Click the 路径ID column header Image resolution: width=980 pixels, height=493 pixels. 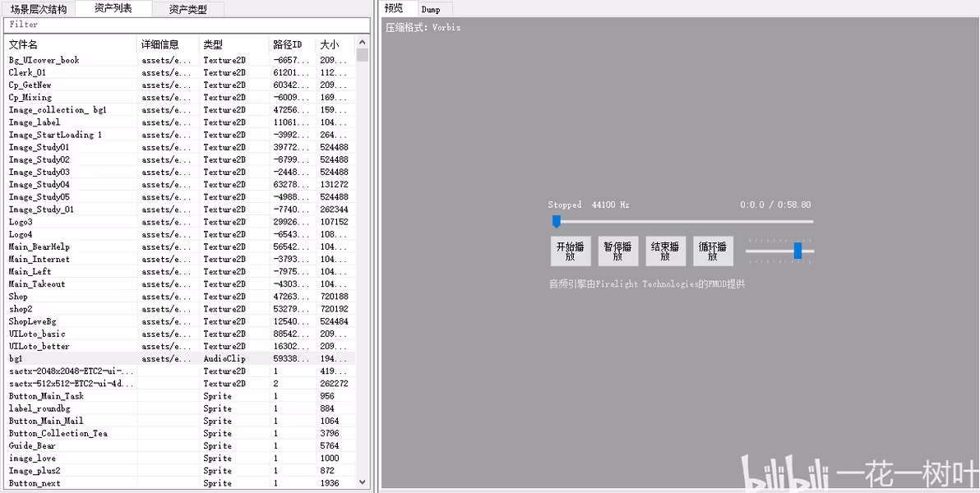click(291, 44)
